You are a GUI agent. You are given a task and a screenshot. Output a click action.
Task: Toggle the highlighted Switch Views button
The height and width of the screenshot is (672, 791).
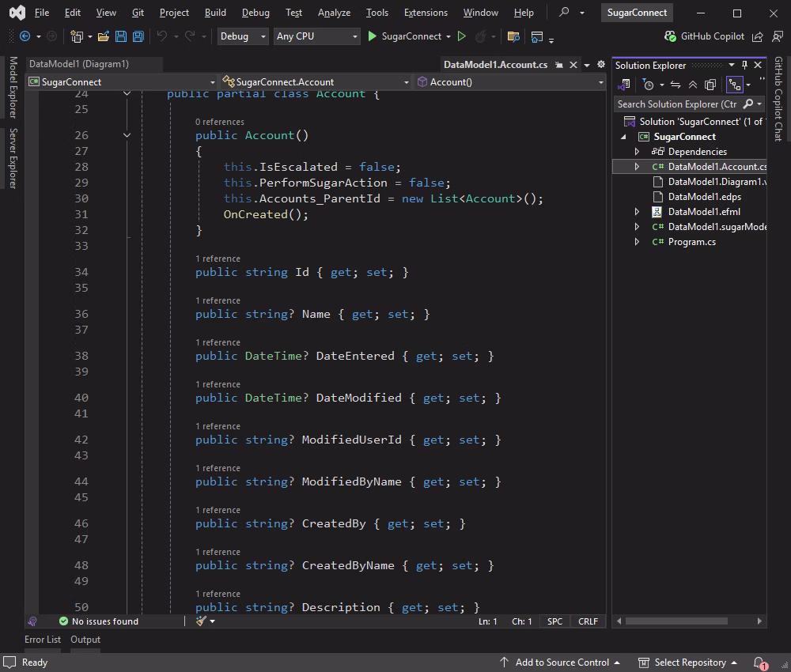pyautogui.click(x=734, y=85)
